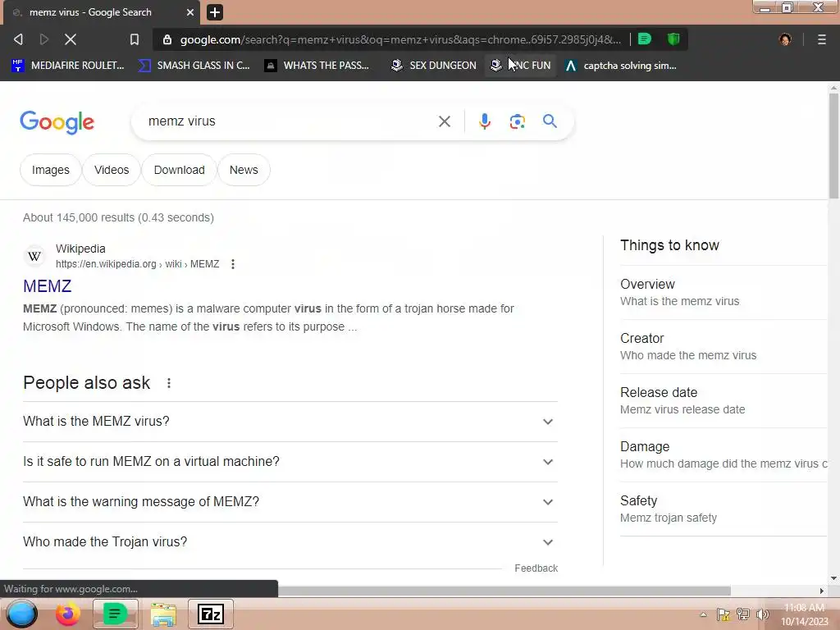
Task: Open Release date in Things to know
Action: pos(724,400)
